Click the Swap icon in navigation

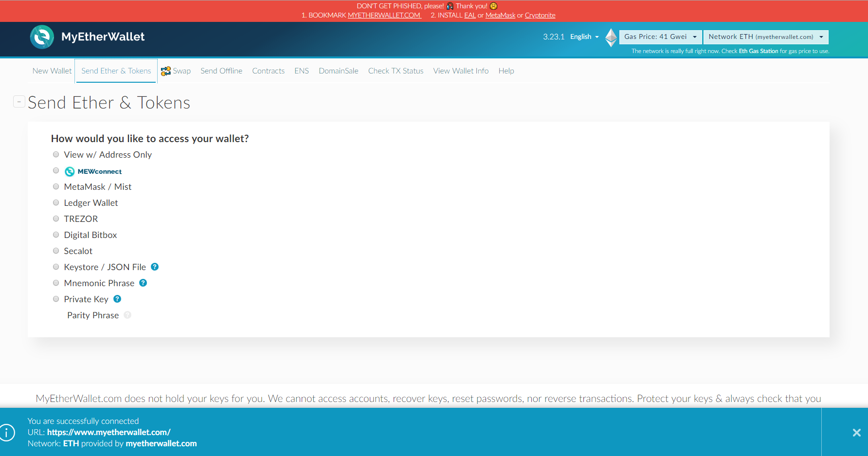pos(165,71)
